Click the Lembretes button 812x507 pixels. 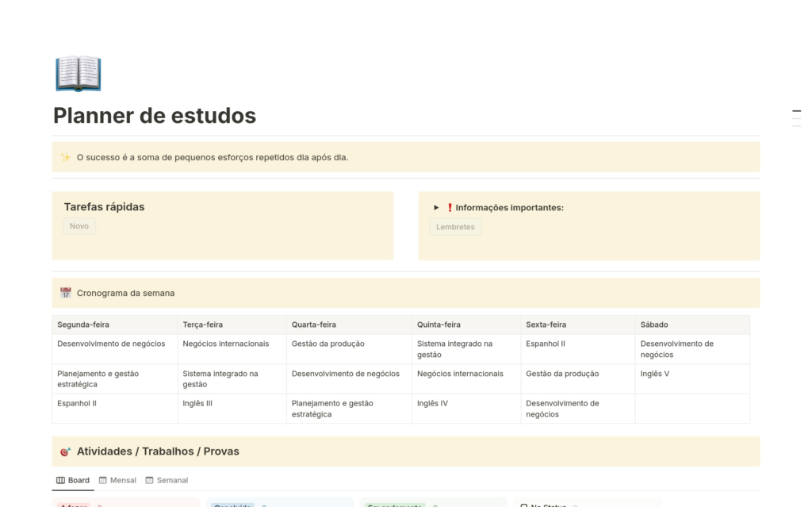455,227
